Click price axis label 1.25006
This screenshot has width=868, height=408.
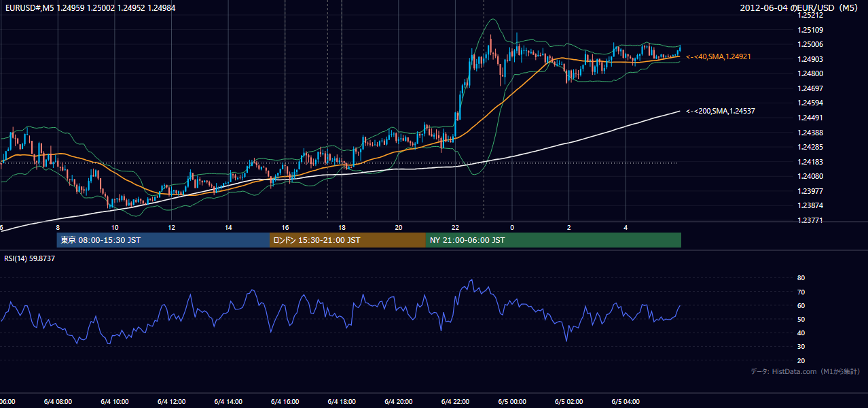(x=810, y=44)
